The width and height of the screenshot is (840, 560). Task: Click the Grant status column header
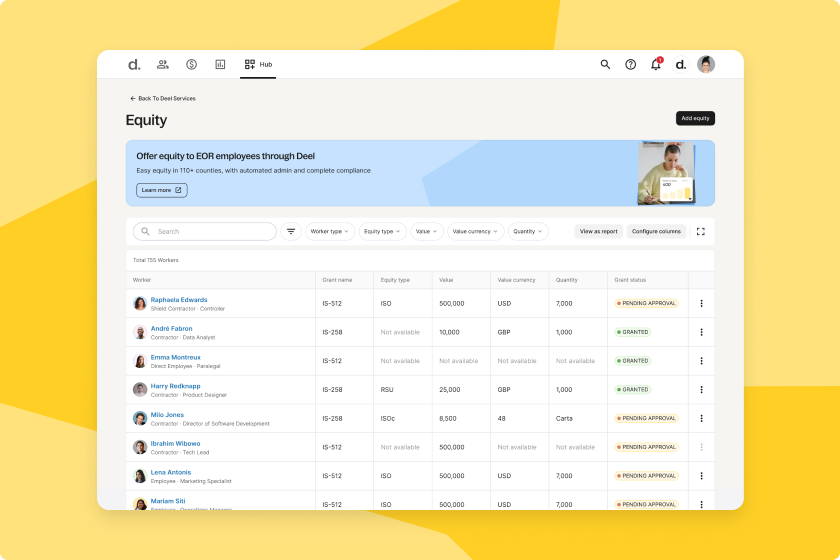(x=630, y=280)
